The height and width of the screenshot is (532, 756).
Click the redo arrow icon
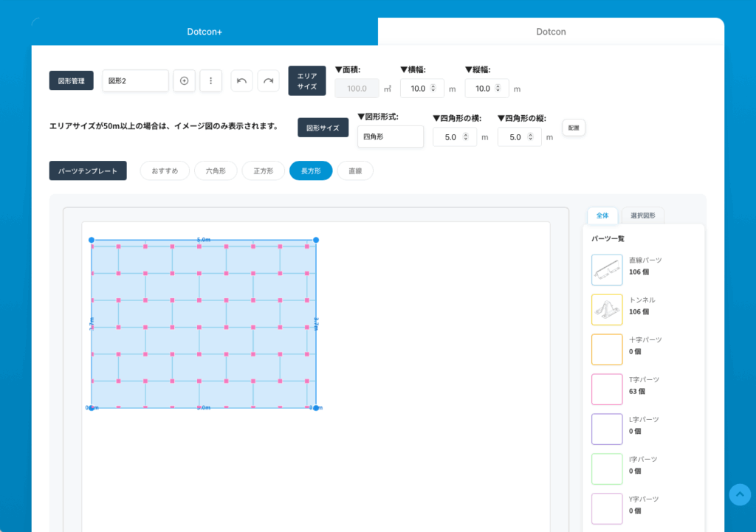[268, 81]
